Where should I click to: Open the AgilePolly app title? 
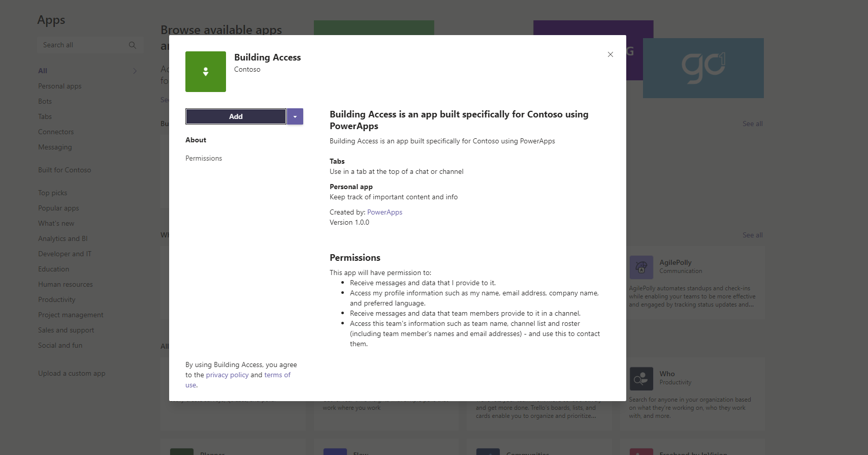(x=675, y=262)
